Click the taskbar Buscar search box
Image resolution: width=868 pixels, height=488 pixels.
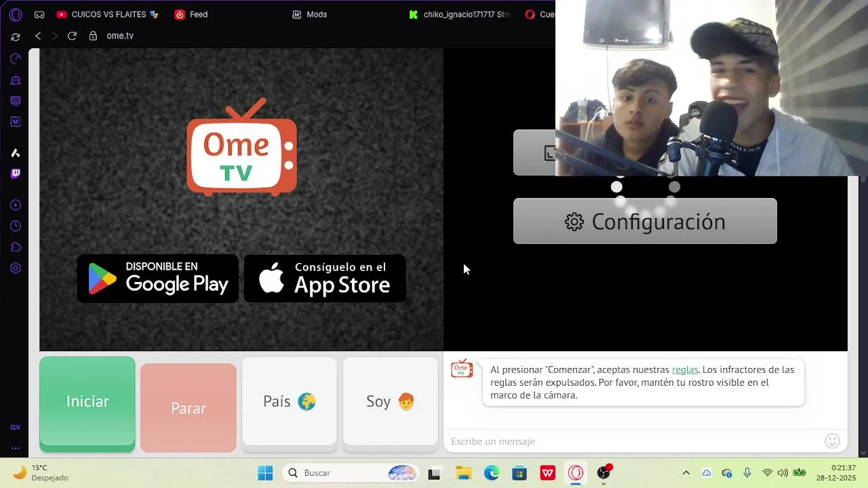tap(351, 473)
